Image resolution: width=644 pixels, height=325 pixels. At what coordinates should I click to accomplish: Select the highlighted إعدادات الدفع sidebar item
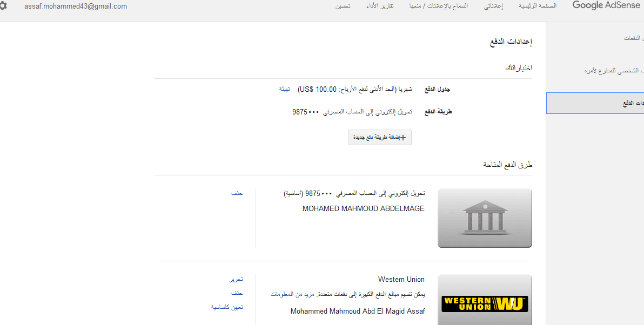[x=595, y=103]
